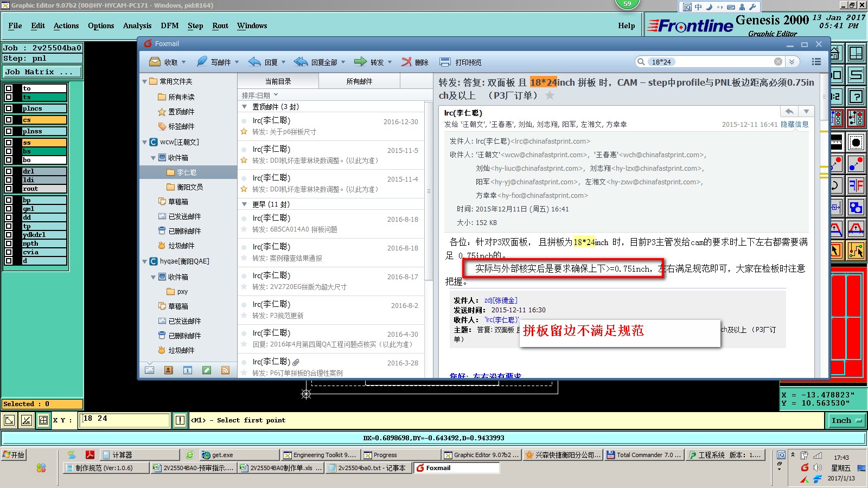
Task: Toggle the checkbox for layer 'bp'
Action: (9, 200)
